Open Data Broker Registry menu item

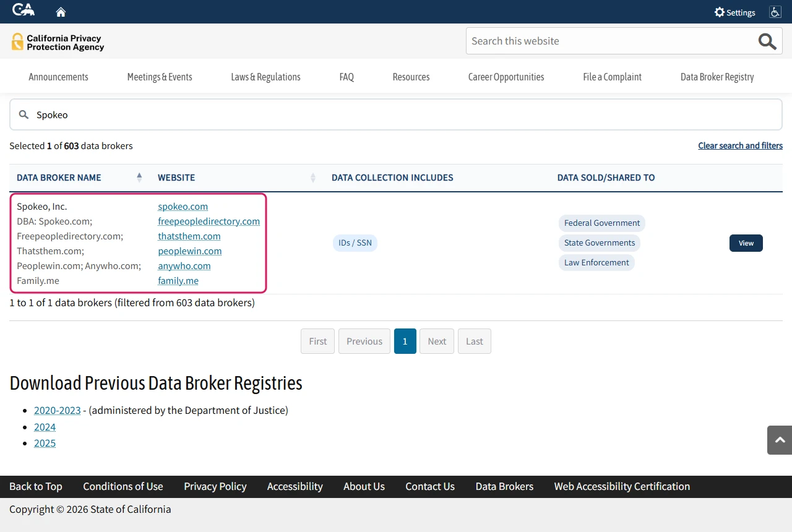click(717, 77)
